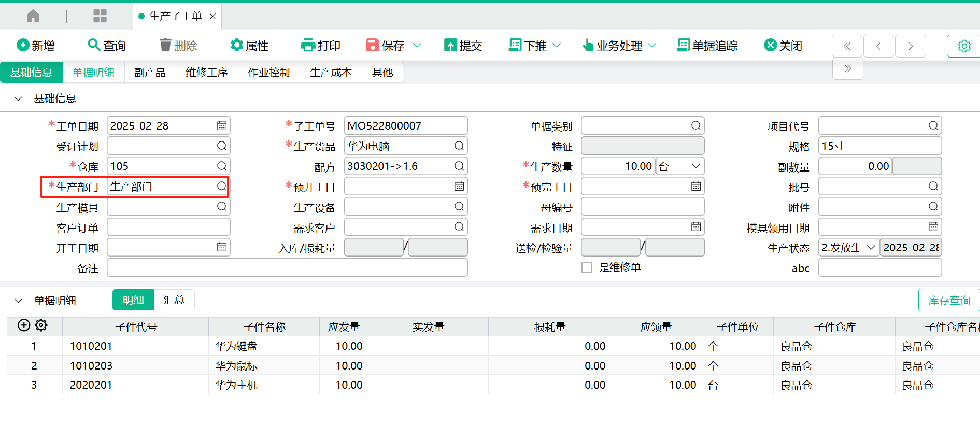Switch to the 副产品 tab
Image resolution: width=980 pixels, height=426 pixels.
pos(150,73)
